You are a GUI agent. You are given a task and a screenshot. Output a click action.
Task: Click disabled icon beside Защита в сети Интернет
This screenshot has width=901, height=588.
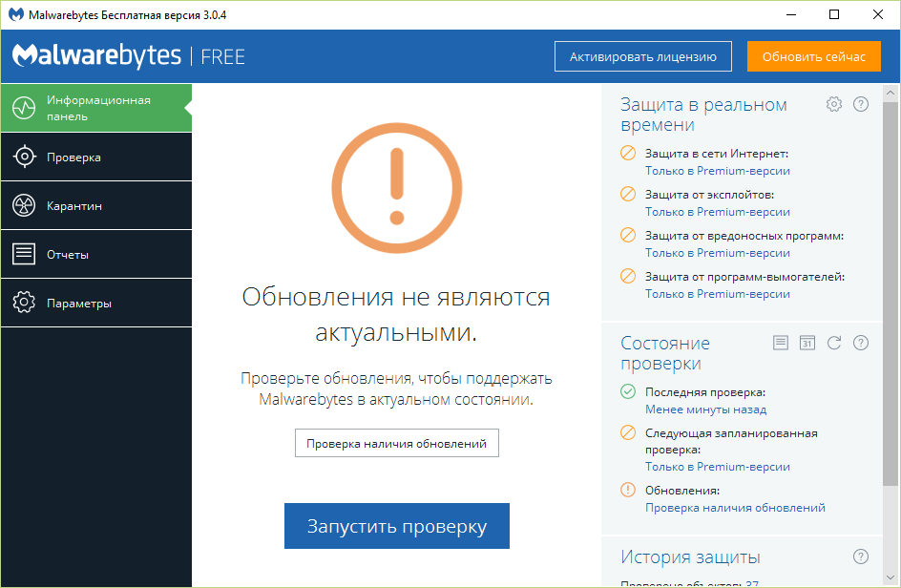coord(628,153)
